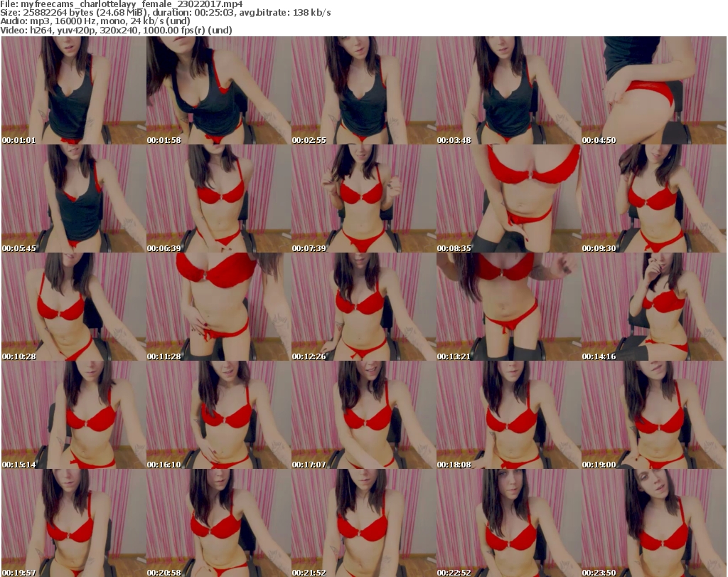Click the frame marked 00:03:48
The height and width of the screenshot is (577, 728).
click(x=508, y=90)
